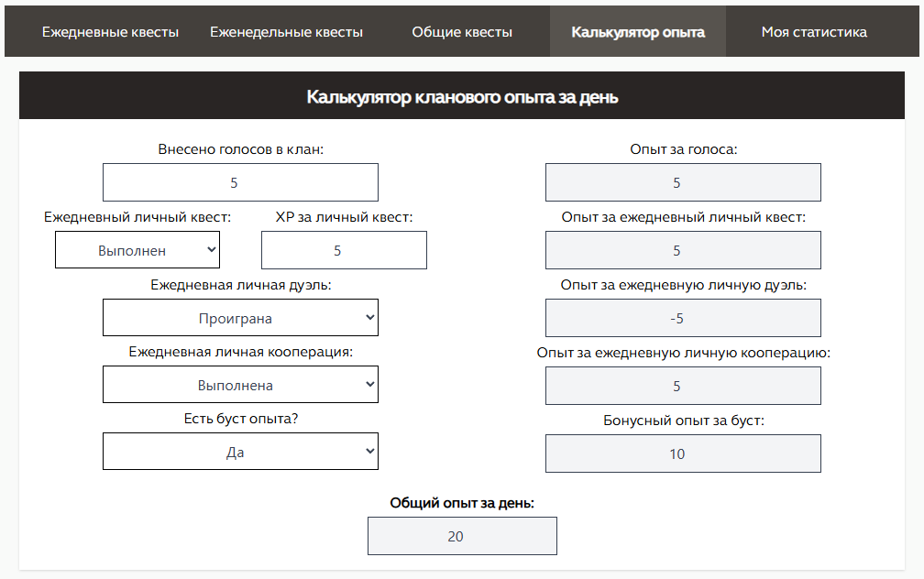Open the Ежедневные квесты tab
This screenshot has height=579, width=924.
tap(110, 32)
